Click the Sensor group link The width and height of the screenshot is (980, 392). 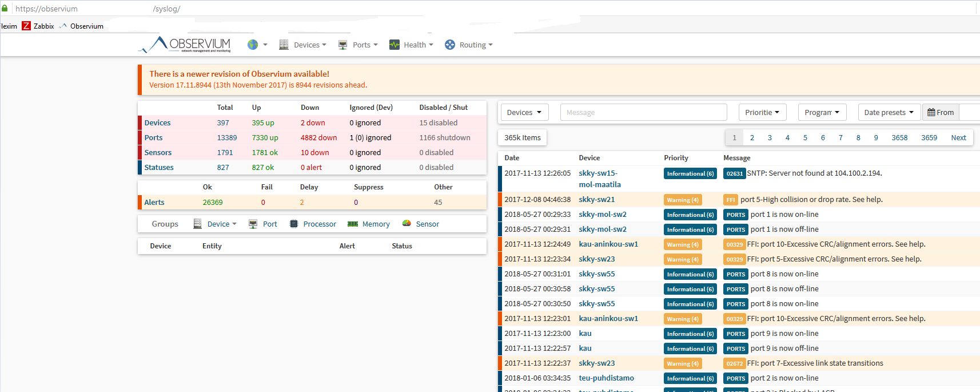tap(428, 224)
